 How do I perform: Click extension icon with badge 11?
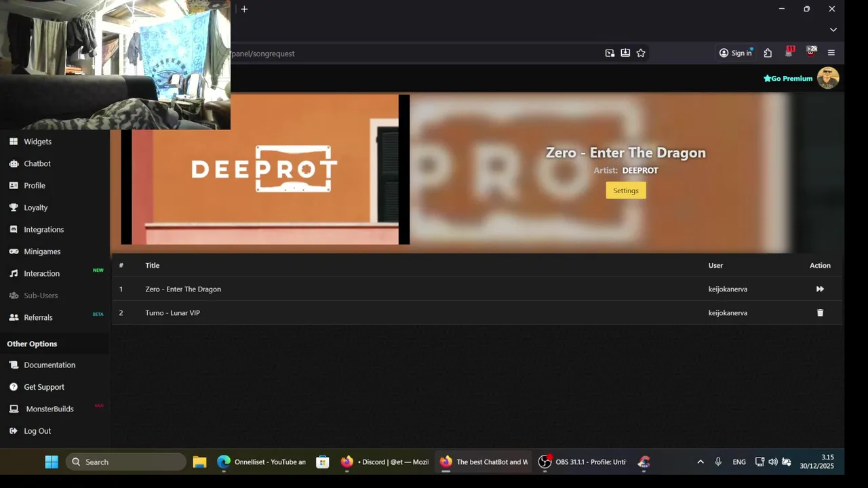789,52
